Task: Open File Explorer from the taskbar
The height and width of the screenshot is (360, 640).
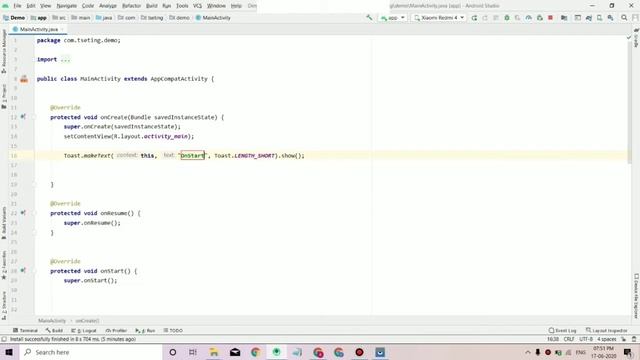Action: [x=214, y=352]
